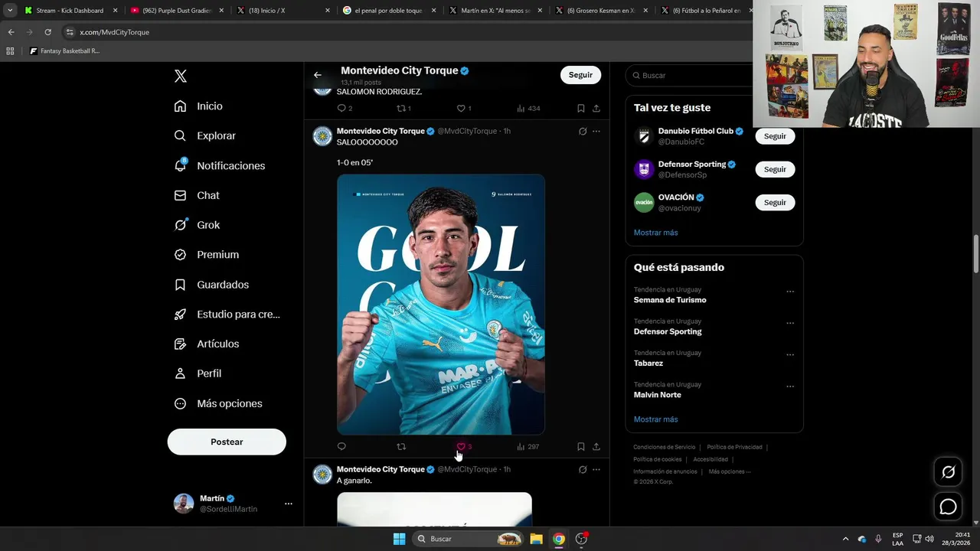Open the GOL Salomon Rodriguez image
The width and height of the screenshot is (980, 551).
441,305
